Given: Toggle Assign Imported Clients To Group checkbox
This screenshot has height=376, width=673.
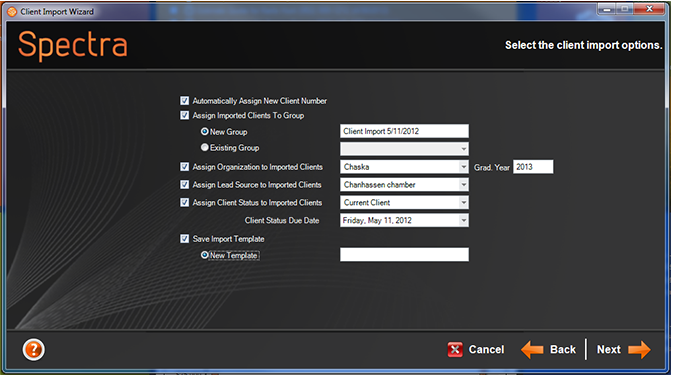Looking at the screenshot, I should (x=185, y=115).
